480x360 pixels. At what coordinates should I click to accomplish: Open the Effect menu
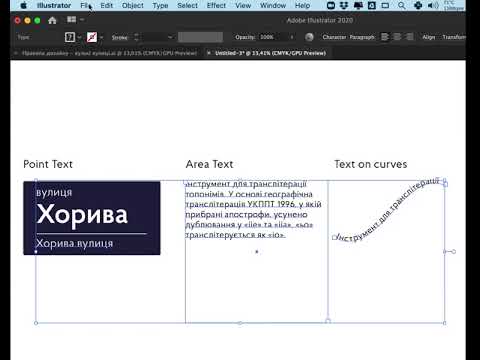coord(216,6)
